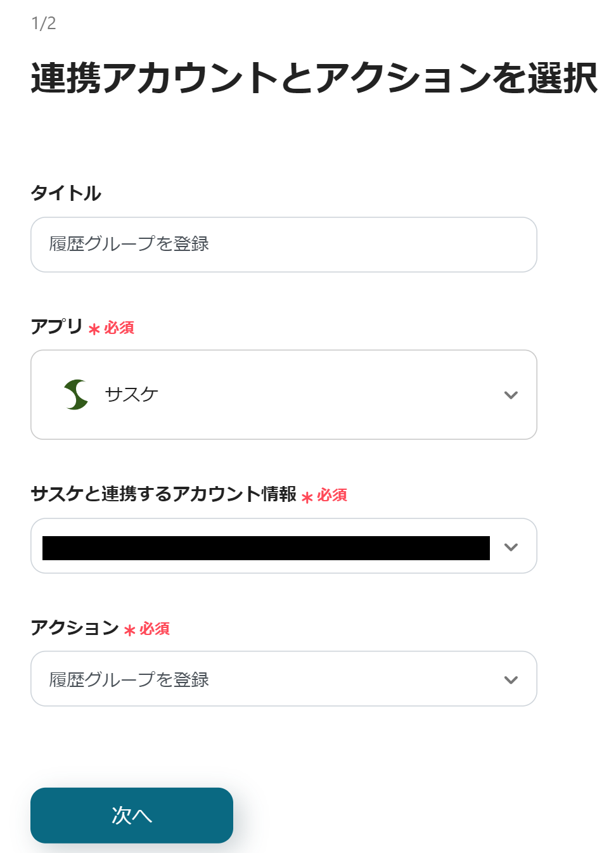The image size is (616, 853).
Task: Click the red asterisk beside the account info label
Action: [307, 497]
